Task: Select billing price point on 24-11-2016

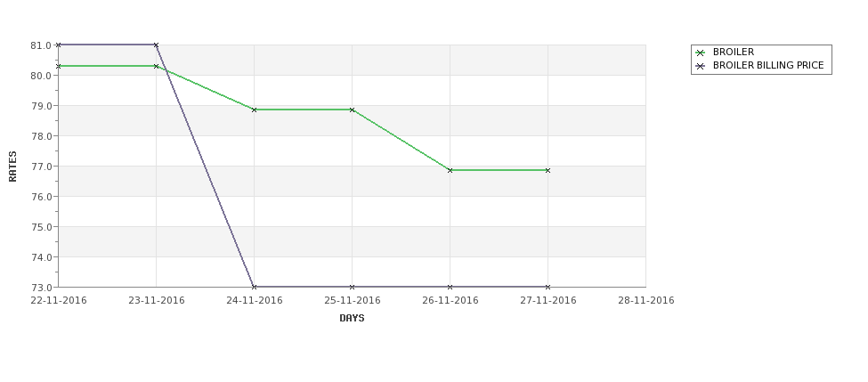Action: tap(254, 287)
